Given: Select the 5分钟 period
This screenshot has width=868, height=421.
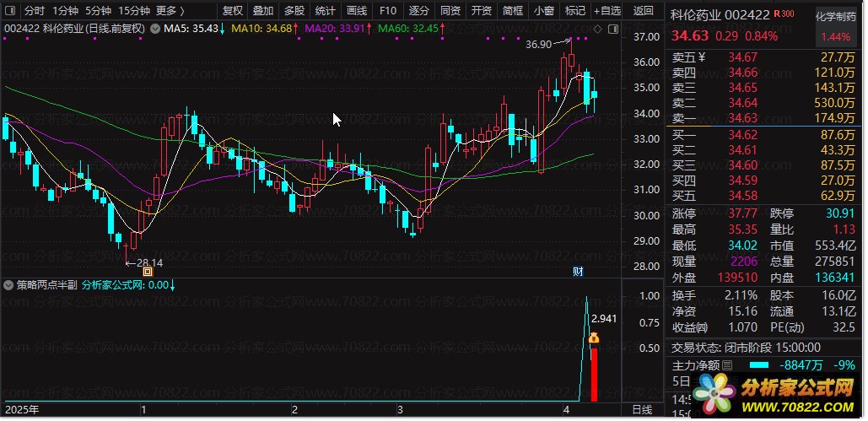Looking at the screenshot, I should [x=99, y=10].
